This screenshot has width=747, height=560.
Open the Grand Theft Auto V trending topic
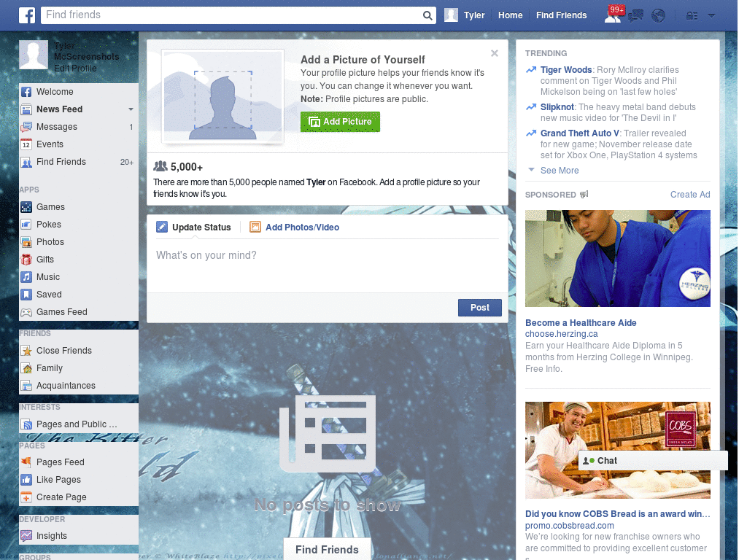[x=579, y=133]
